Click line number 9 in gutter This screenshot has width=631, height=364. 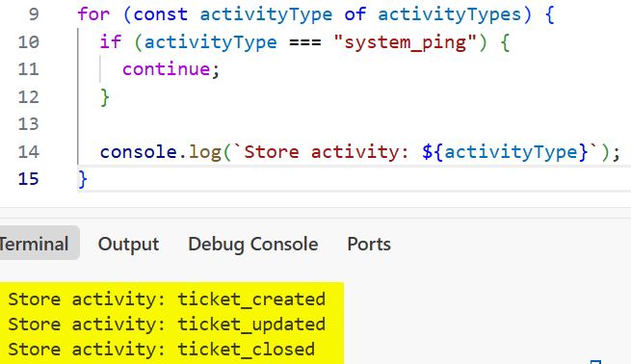point(34,14)
